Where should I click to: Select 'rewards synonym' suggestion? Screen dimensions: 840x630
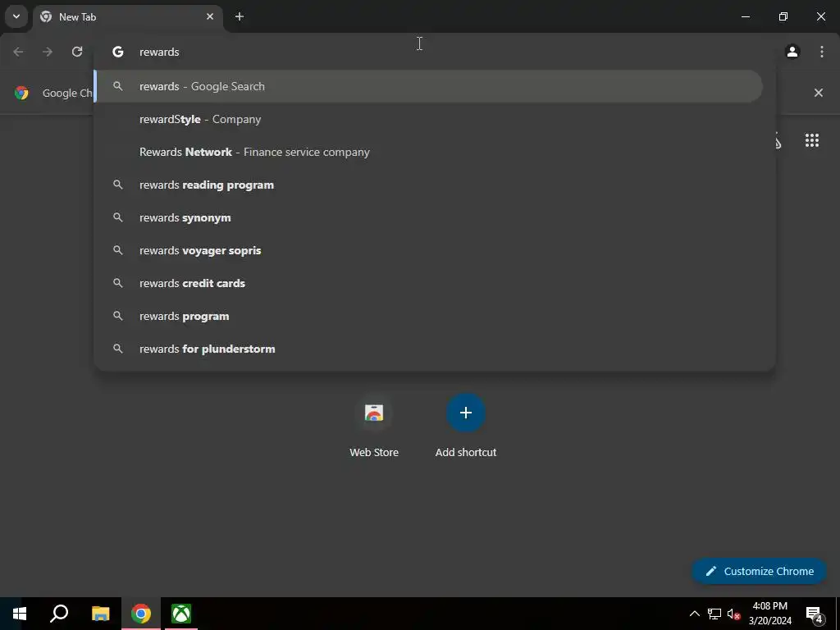click(428, 217)
